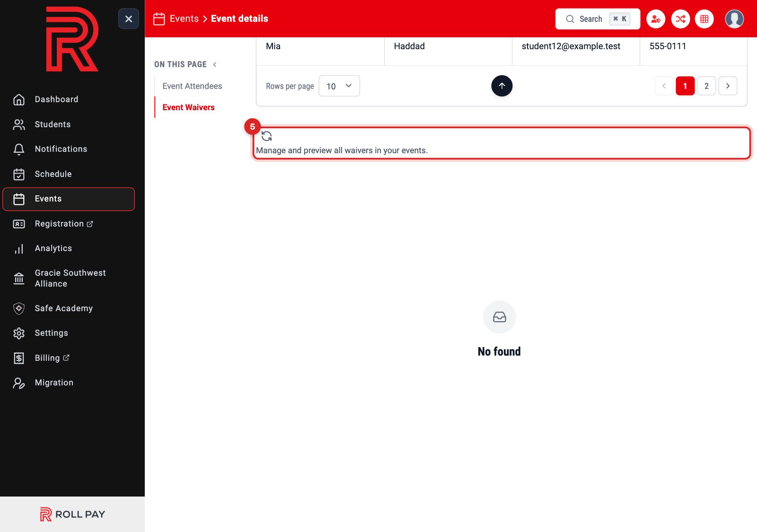Click the Billing receipt icon

(19, 358)
